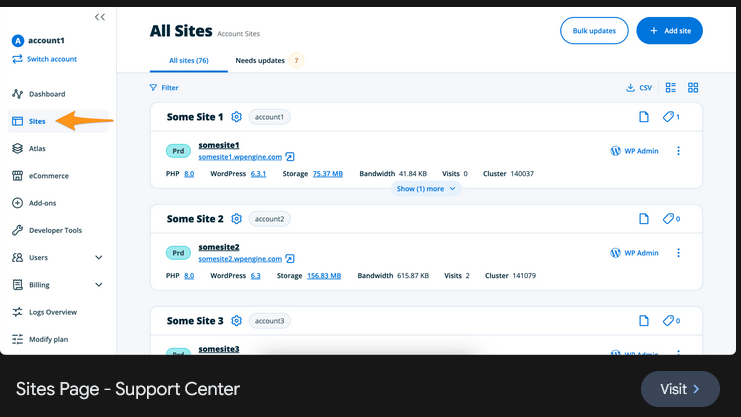The image size is (741, 417).
Task: Click WordPress version 6.3.1 link
Action: [258, 174]
